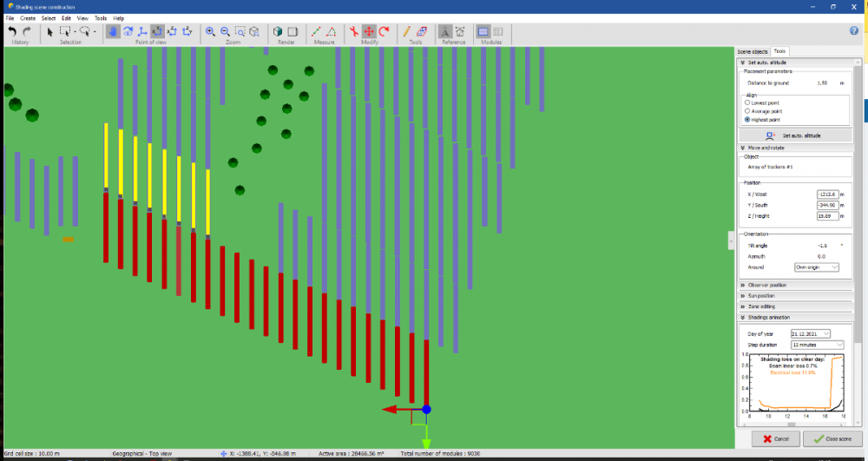This screenshot has height=461, width=868.
Task: Open the help question mark icon
Action: point(853,31)
